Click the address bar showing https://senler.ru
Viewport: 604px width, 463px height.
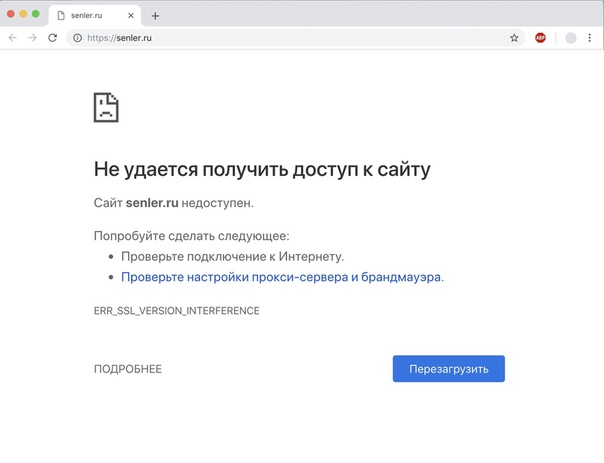click(x=290, y=38)
